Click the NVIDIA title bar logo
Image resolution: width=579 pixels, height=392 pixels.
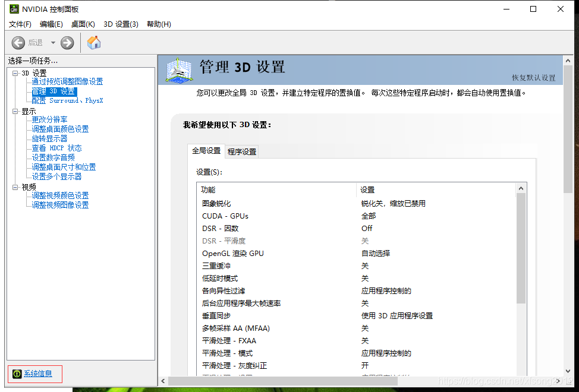(14, 9)
